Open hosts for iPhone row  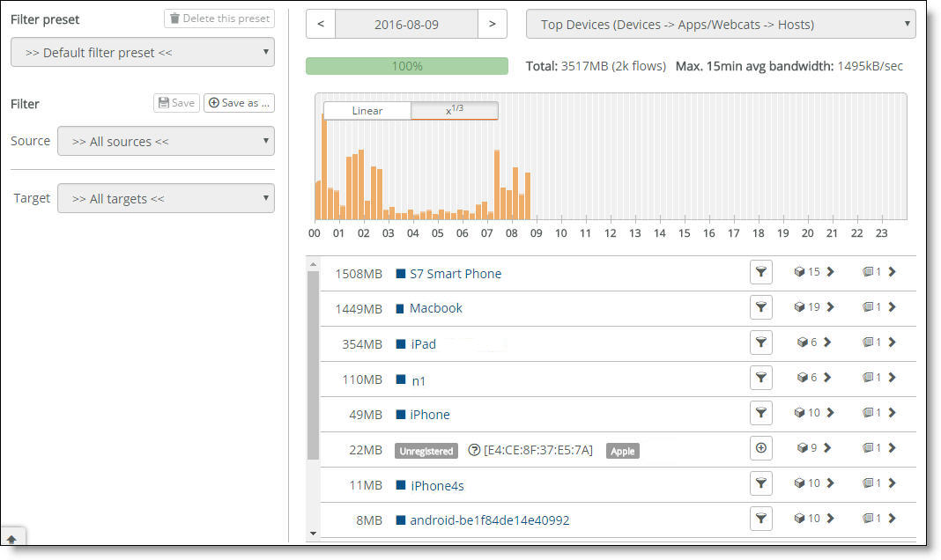[879, 412]
